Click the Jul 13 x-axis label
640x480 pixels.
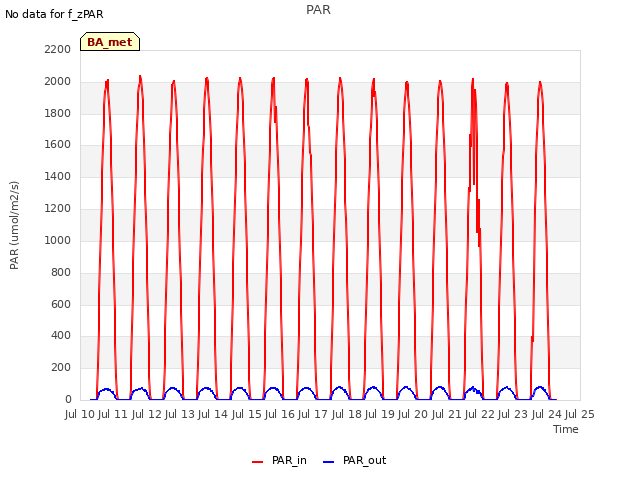(180, 414)
